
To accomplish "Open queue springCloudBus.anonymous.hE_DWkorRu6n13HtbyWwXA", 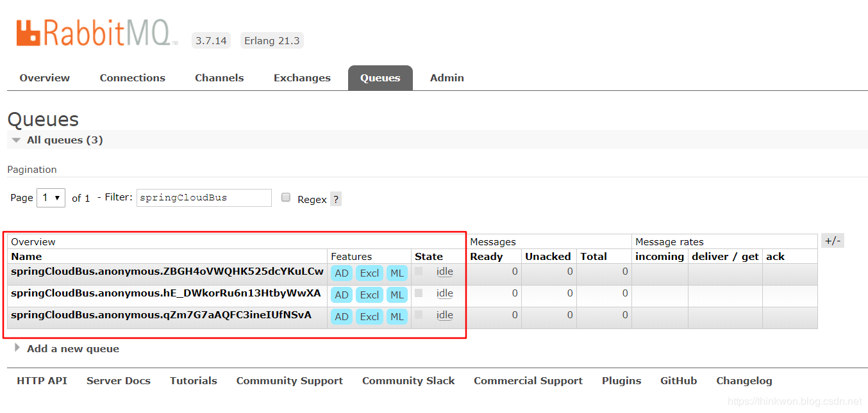I will [x=165, y=293].
